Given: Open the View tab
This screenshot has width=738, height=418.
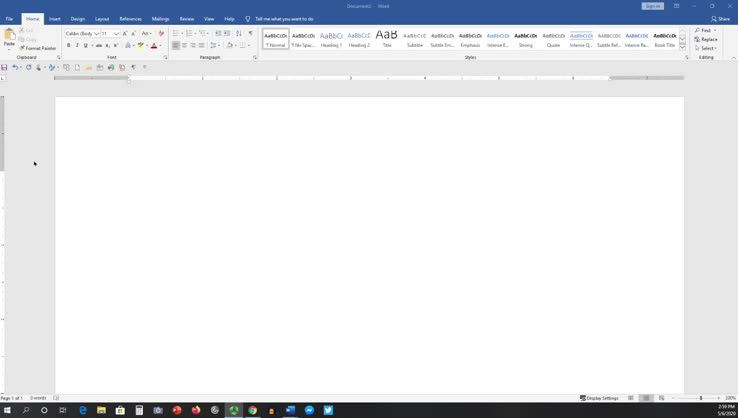Looking at the screenshot, I should tap(209, 19).
